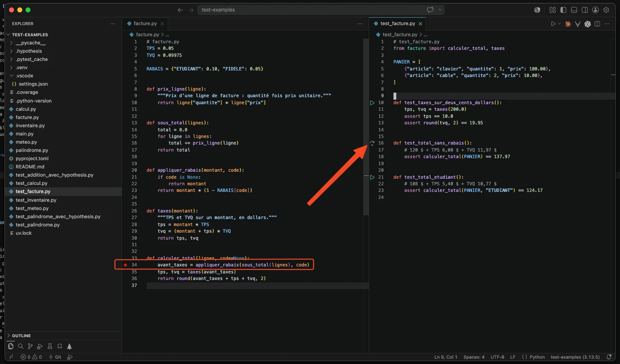620x364 pixels.
Task: Open the Explorer view icon in activity bar
Action: coord(11,346)
